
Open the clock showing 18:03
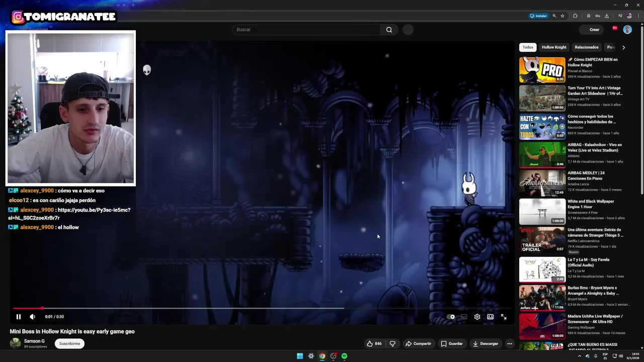pyautogui.click(x=632, y=356)
